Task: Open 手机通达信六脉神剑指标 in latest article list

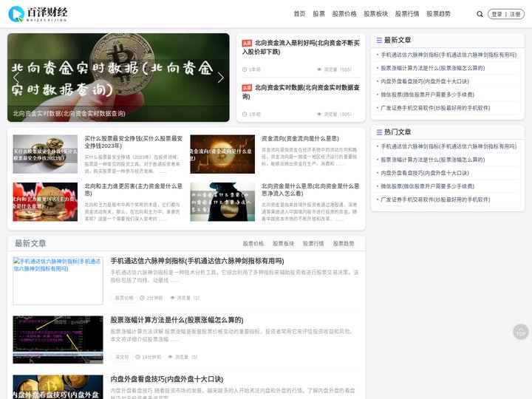Action: tap(197, 261)
